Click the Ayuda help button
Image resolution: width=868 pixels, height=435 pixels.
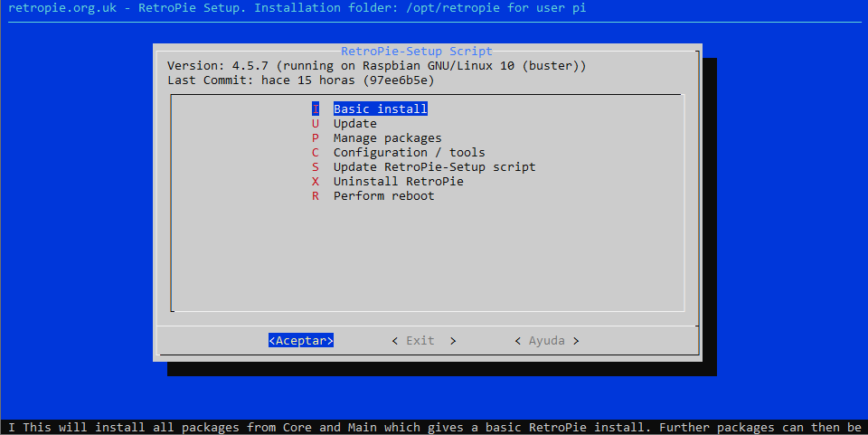[547, 340]
